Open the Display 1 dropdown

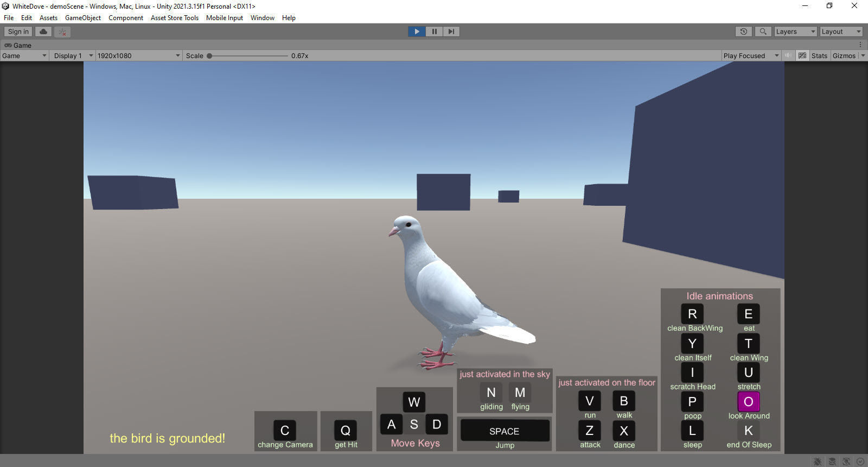click(73, 55)
